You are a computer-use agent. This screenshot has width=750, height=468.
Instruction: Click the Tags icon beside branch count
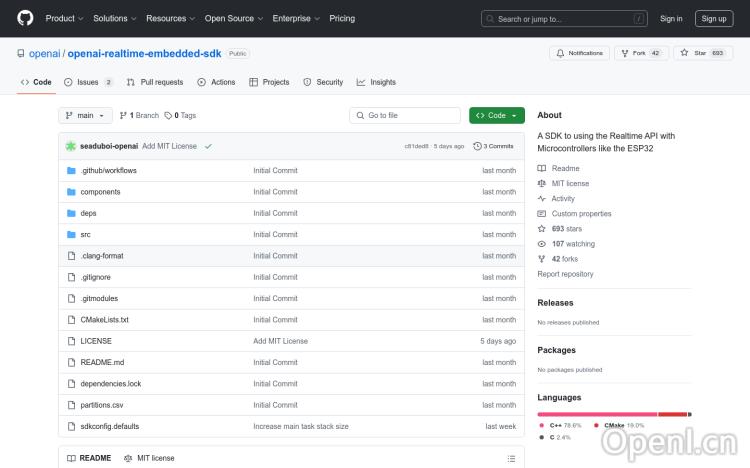point(168,116)
